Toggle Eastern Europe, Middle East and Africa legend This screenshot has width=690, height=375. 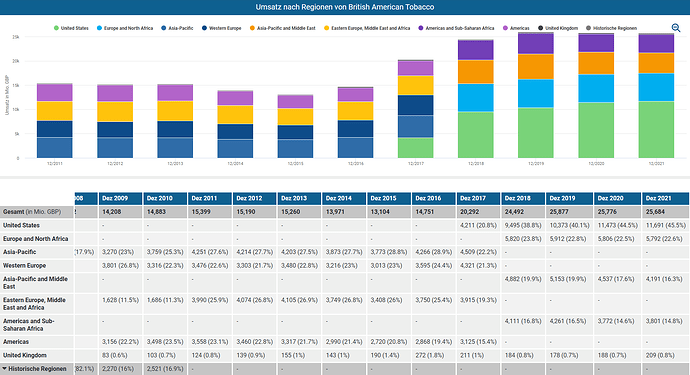367,28
